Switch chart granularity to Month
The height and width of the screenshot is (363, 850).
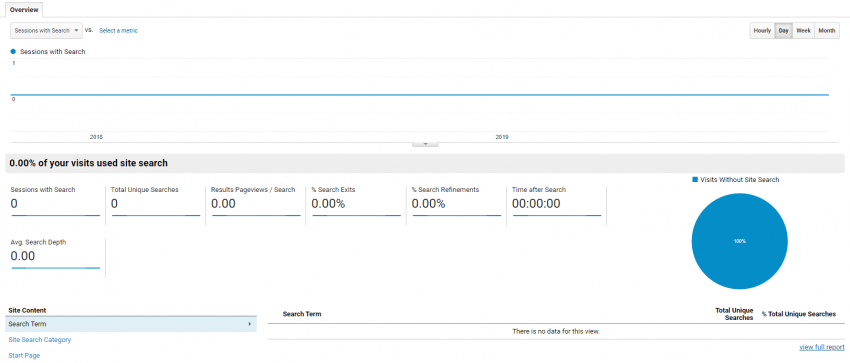(x=827, y=31)
